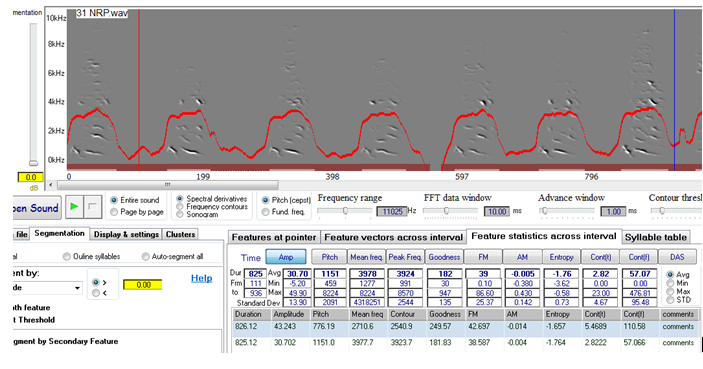
Task: Click the Entropy feature button
Action: (561, 257)
